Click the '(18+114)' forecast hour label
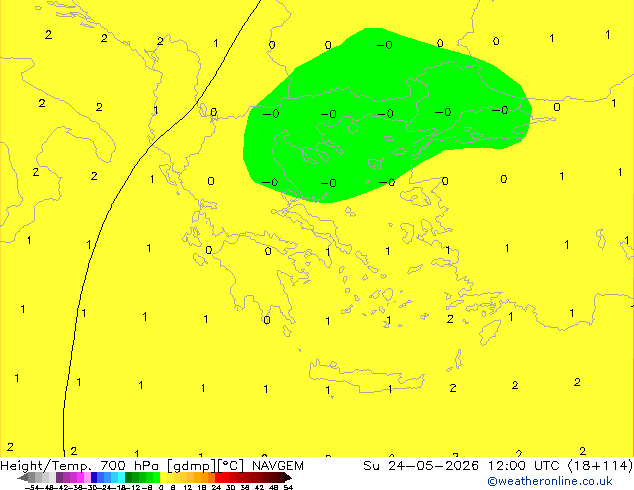634x490 pixels. point(600,466)
